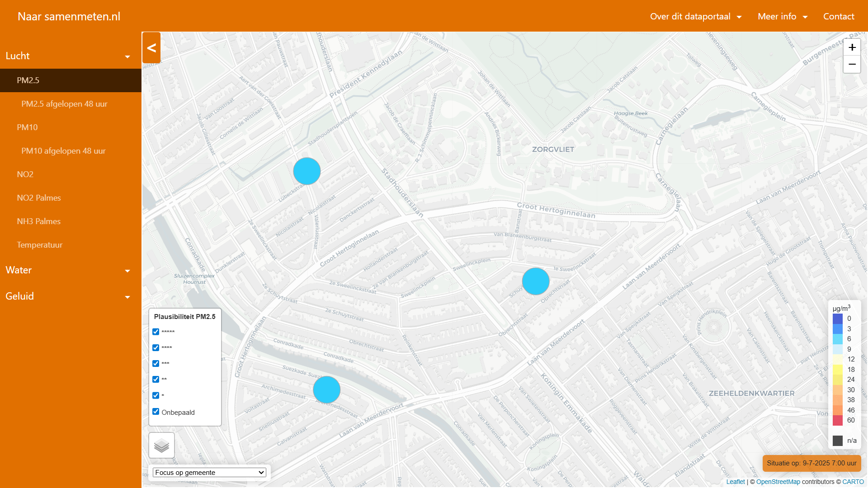This screenshot has height=488, width=868.
Task: Uncheck the Onbepaald plausibility checkbox
Action: 156,412
